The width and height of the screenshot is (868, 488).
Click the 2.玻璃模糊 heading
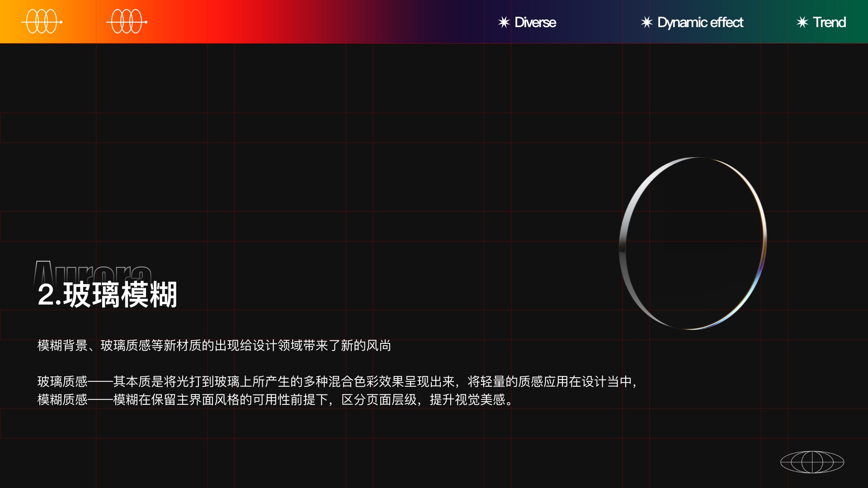(108, 295)
